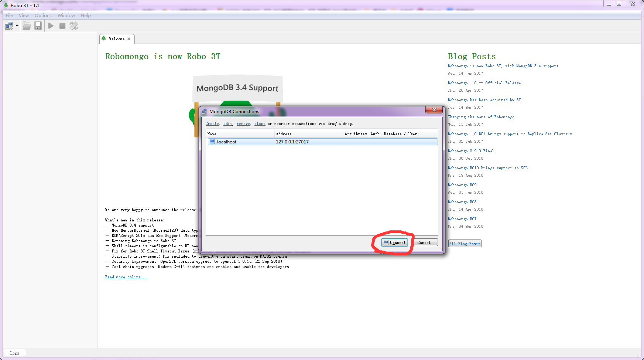Open Robomongo RC7 blog post
Screen dimensions: 644x360
coord(462,219)
